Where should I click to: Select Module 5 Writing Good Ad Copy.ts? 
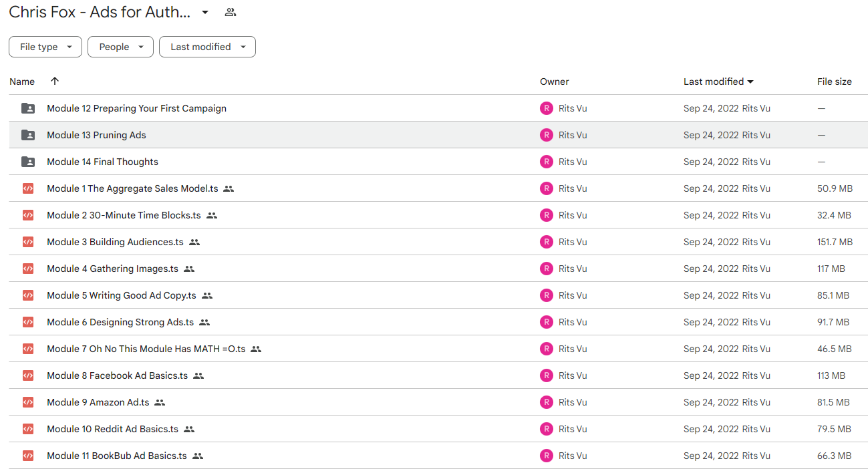point(122,295)
